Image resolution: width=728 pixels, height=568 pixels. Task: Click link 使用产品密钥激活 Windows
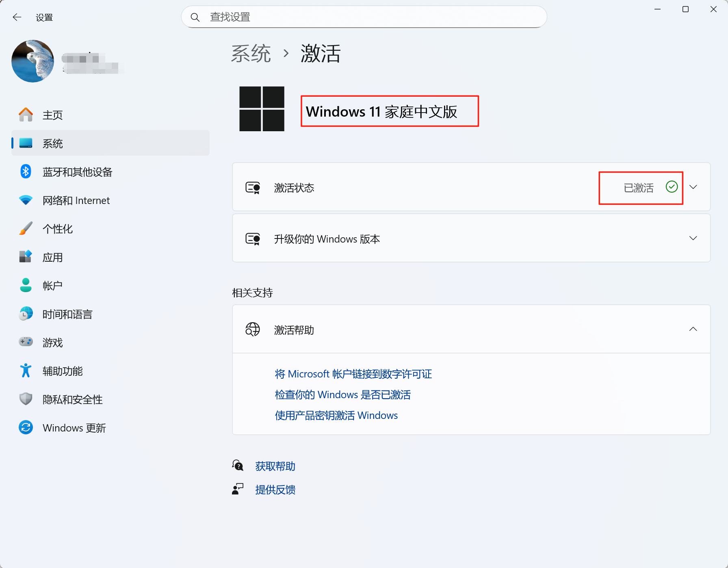(336, 415)
